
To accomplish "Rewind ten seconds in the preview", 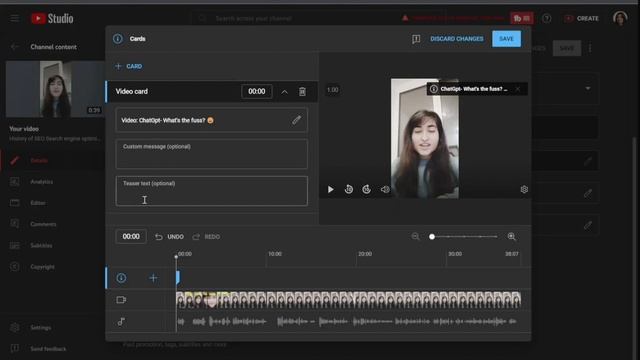I will click(x=349, y=189).
